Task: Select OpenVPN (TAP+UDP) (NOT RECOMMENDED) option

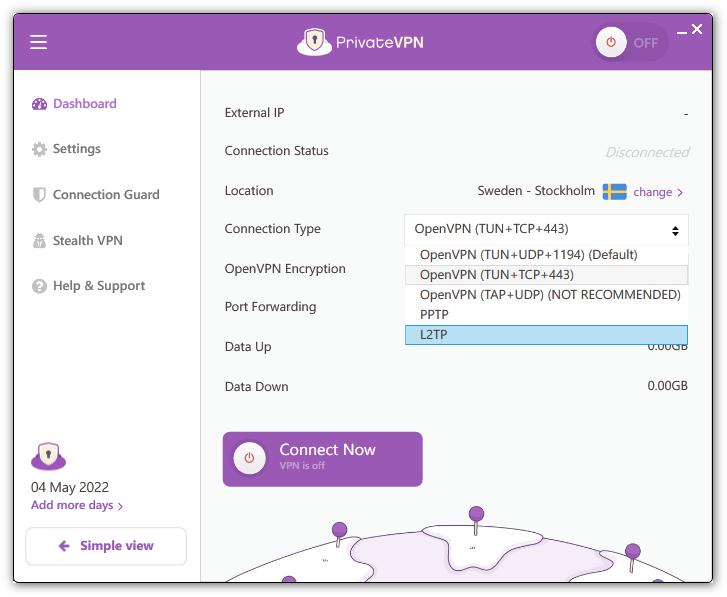Action: 546,295
